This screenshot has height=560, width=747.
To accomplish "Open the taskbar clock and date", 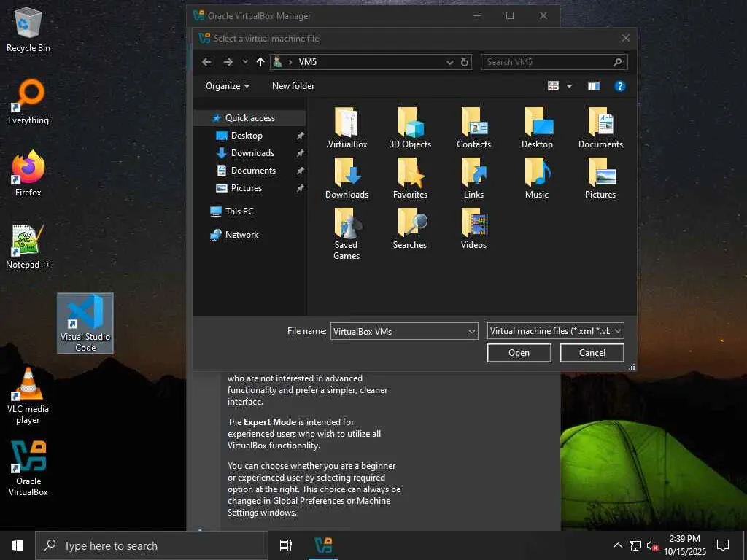I will click(x=684, y=545).
